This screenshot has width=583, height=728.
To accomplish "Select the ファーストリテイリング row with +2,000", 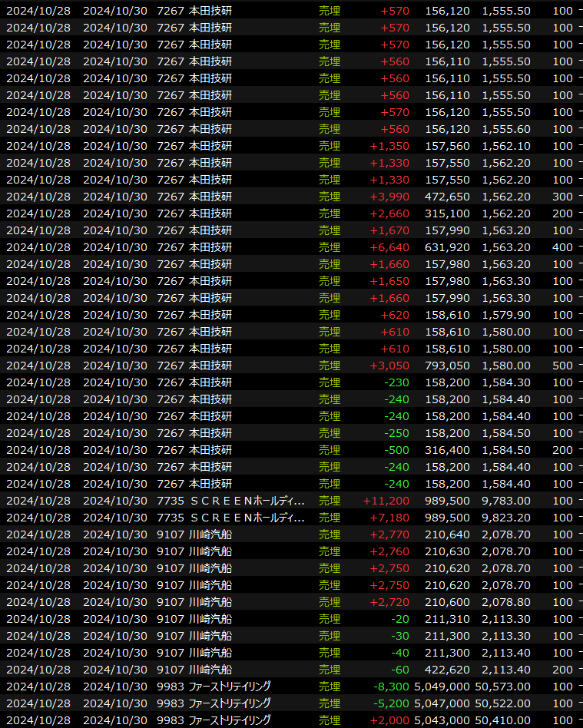I will 229,720.
